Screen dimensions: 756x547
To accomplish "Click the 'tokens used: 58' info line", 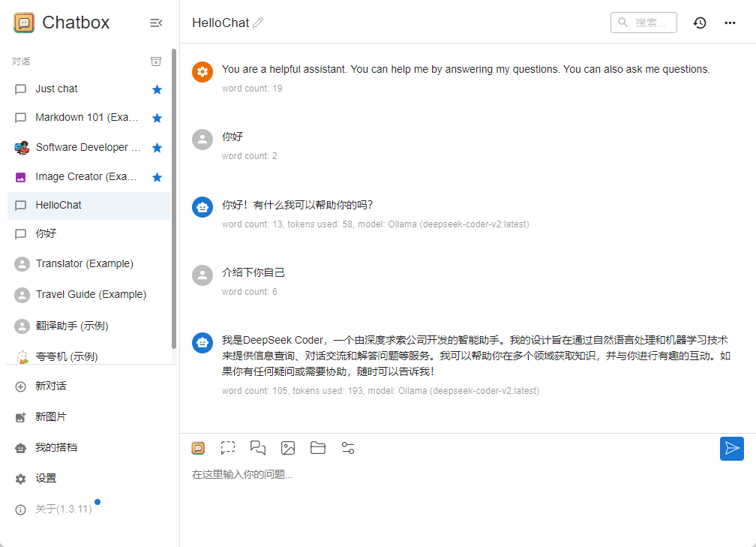I will pyautogui.click(x=375, y=224).
